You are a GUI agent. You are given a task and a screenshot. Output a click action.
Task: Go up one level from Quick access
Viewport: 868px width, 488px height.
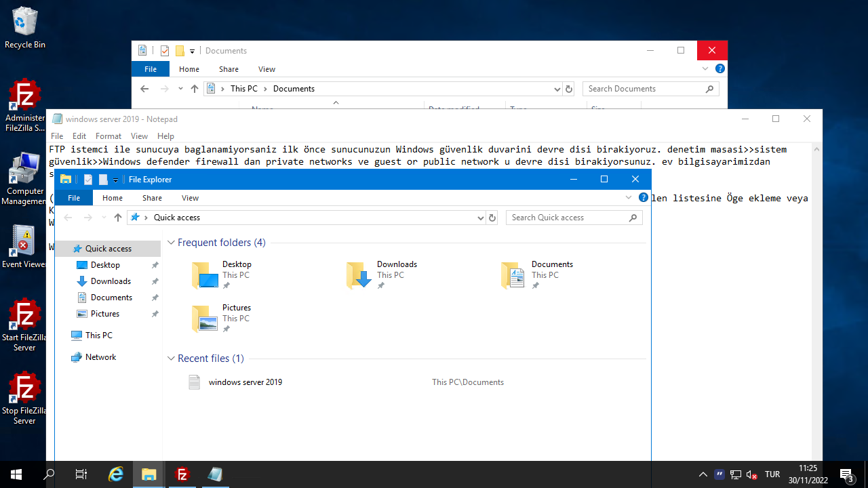pyautogui.click(x=118, y=218)
